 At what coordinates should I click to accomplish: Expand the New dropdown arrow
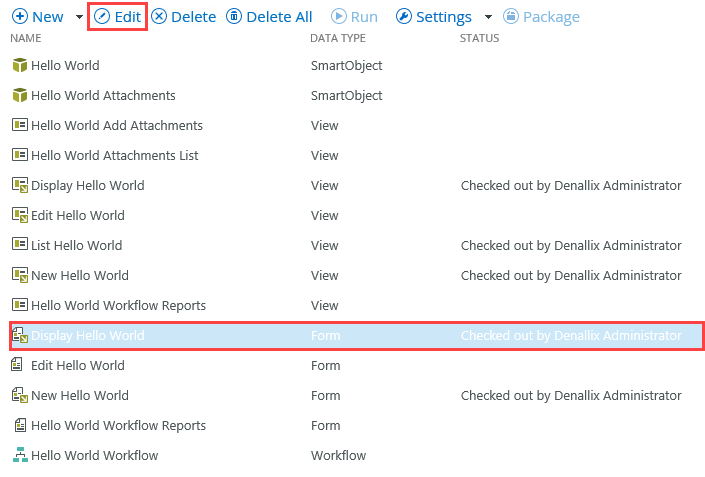(79, 17)
